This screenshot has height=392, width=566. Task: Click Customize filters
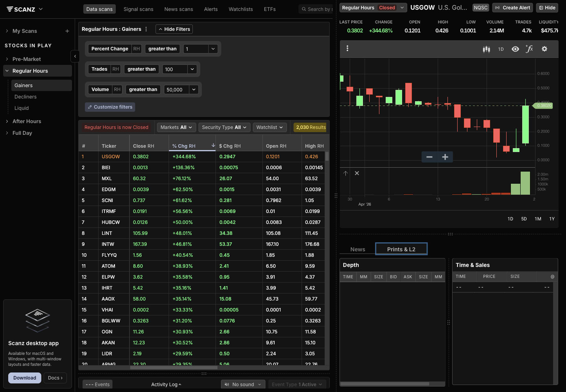click(110, 107)
